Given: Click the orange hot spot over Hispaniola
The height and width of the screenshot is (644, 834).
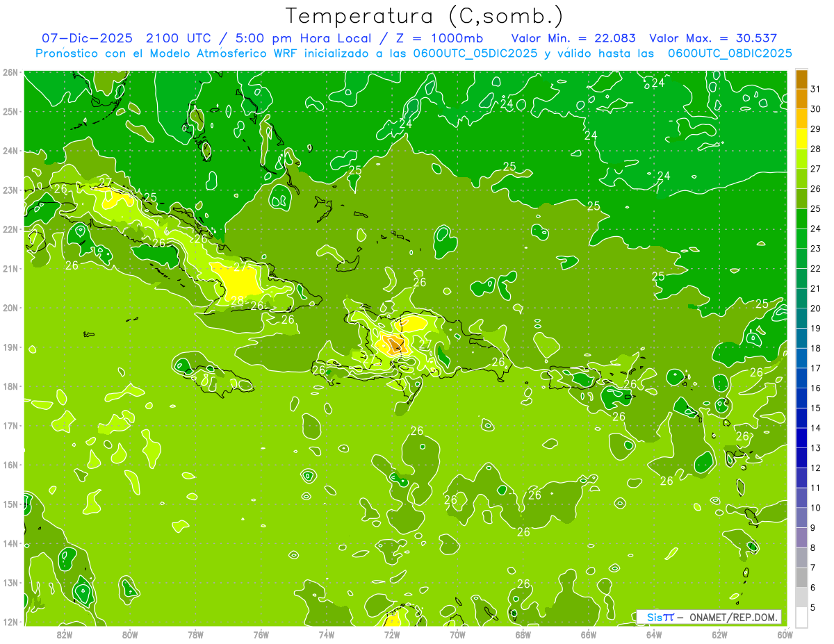Looking at the screenshot, I should (x=393, y=345).
